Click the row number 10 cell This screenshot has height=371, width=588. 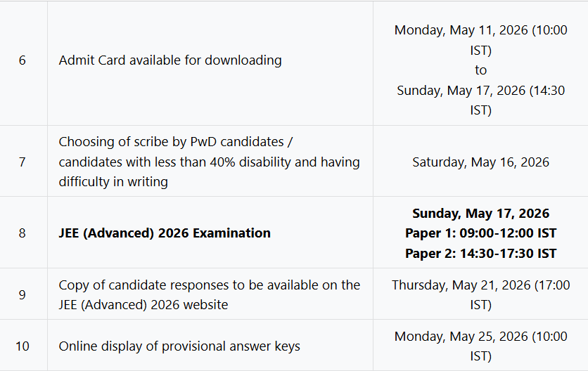(23, 346)
